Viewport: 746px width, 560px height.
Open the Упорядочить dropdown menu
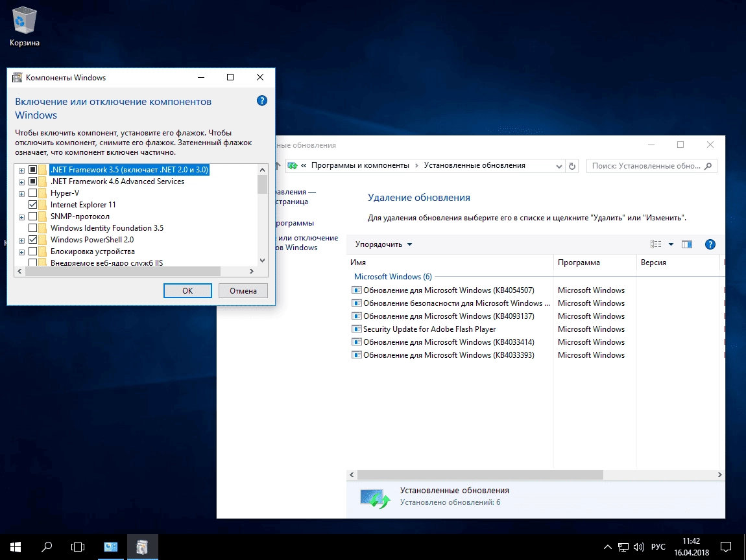coord(383,244)
